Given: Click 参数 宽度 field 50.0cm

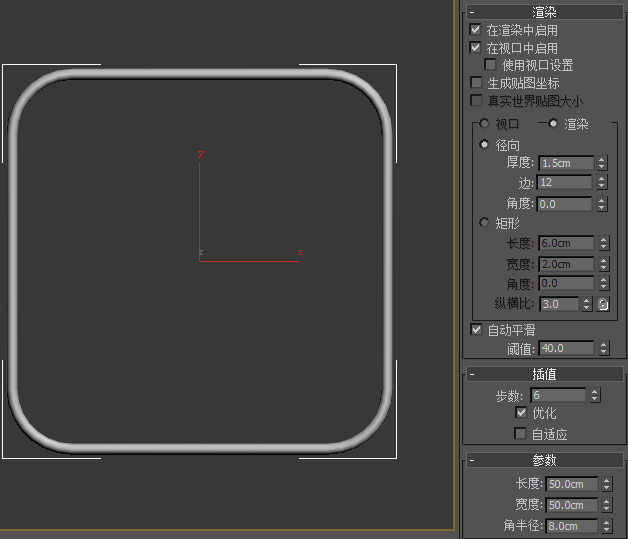Looking at the screenshot, I should tap(572, 505).
